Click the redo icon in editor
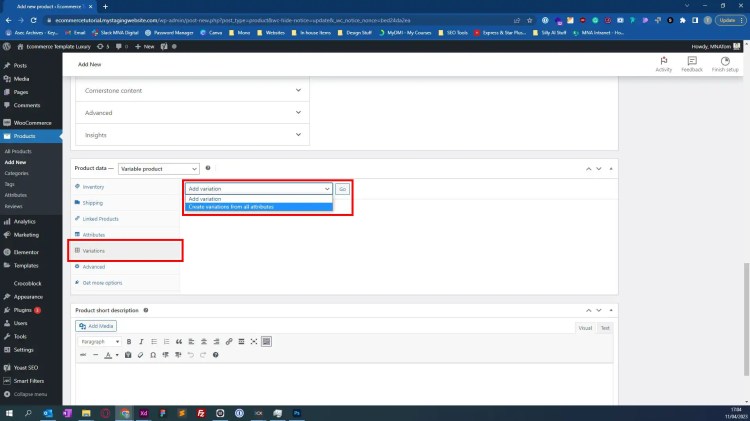This screenshot has width=750, height=421. coord(203,355)
